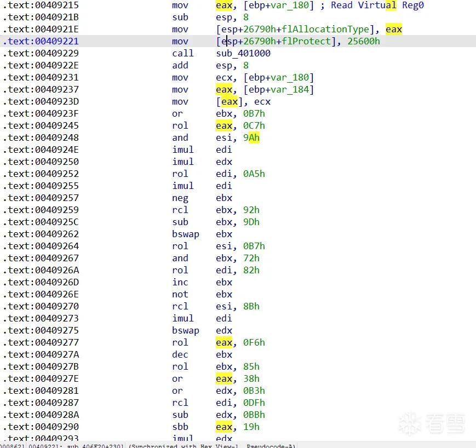Select the 'add esp, 8' mnemonic
Image resolution: width=476 pixels, height=448 pixels.
pos(180,66)
